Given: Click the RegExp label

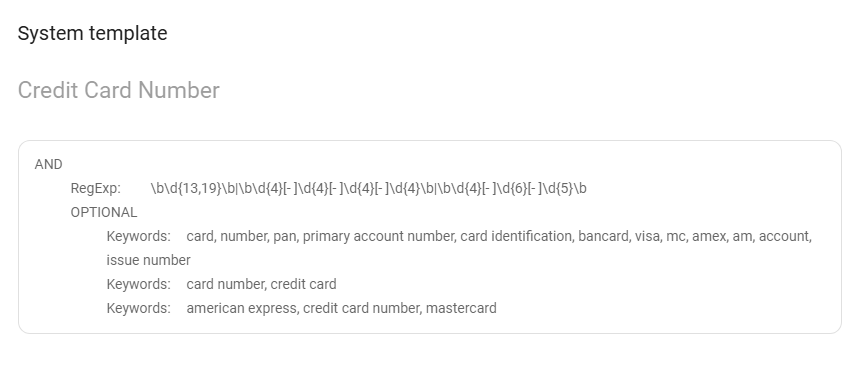Looking at the screenshot, I should pos(96,189).
